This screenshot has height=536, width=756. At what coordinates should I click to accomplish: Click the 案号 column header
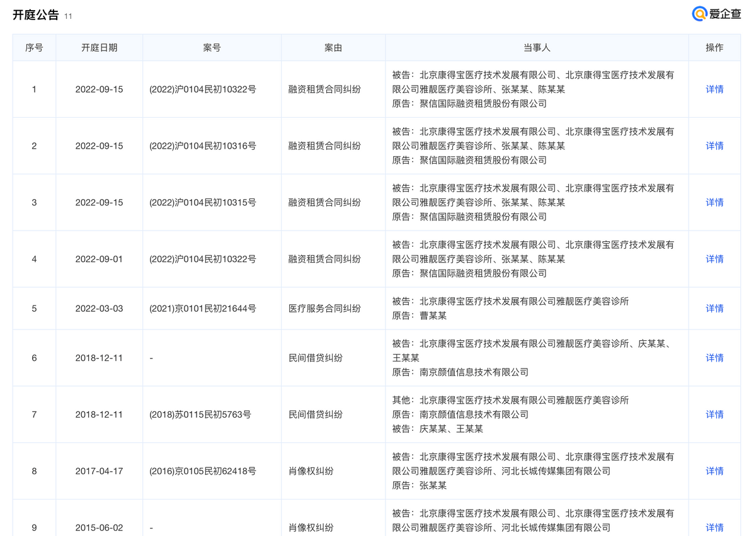pos(211,47)
